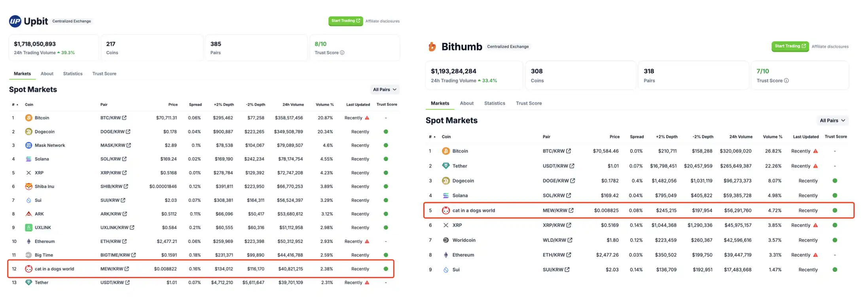Screen dimensions: 868x305
Task: Click the Worldcoin coin icon in Bithumb table
Action: coord(446,240)
